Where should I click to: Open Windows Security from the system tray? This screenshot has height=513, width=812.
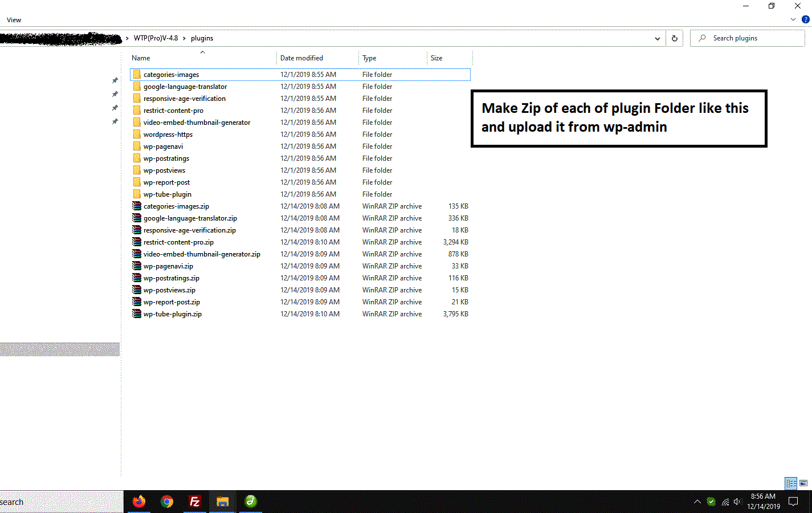coord(711,502)
